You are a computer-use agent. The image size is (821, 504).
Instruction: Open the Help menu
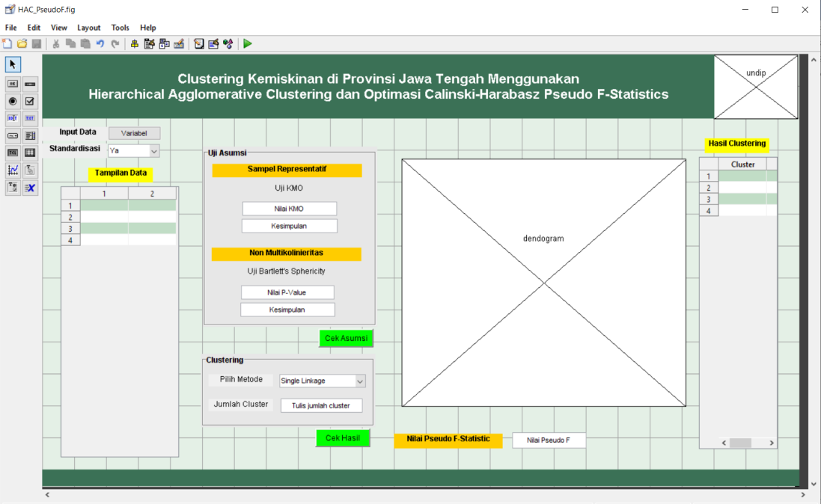pos(147,28)
